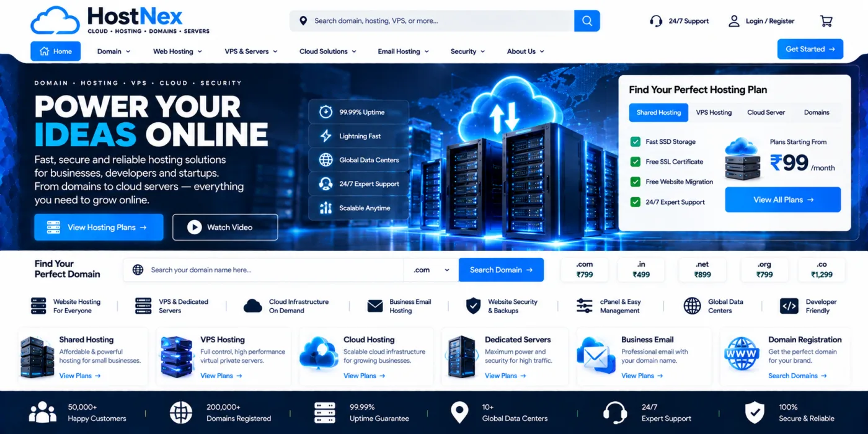Click the Global Data Centers globe icon in feature row

tap(692, 306)
